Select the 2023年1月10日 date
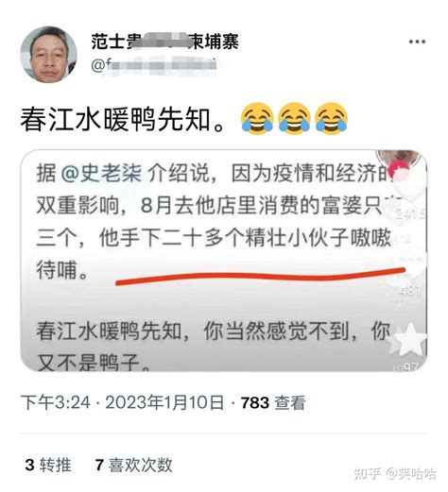448x492 pixels. pos(164,402)
